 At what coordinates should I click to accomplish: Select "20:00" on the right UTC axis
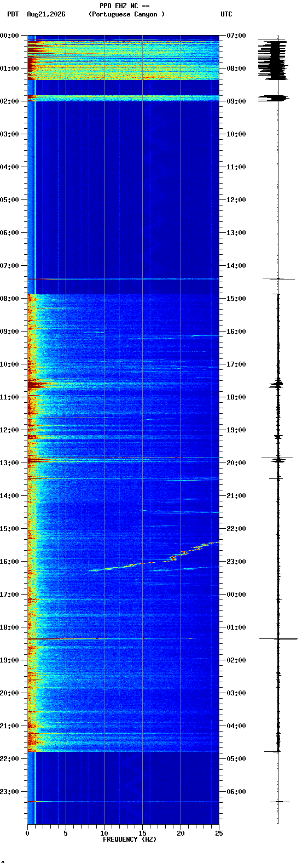coord(236,462)
